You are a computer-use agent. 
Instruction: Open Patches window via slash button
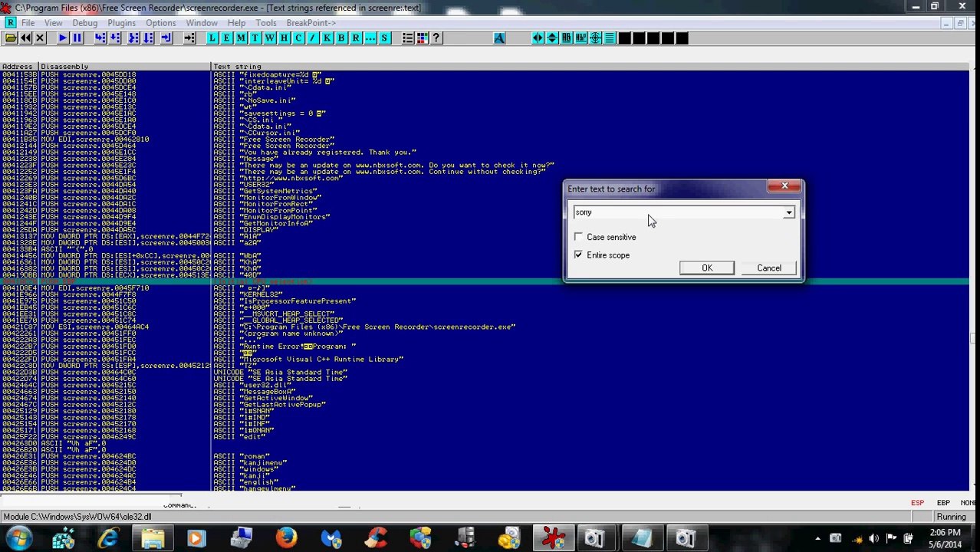313,38
